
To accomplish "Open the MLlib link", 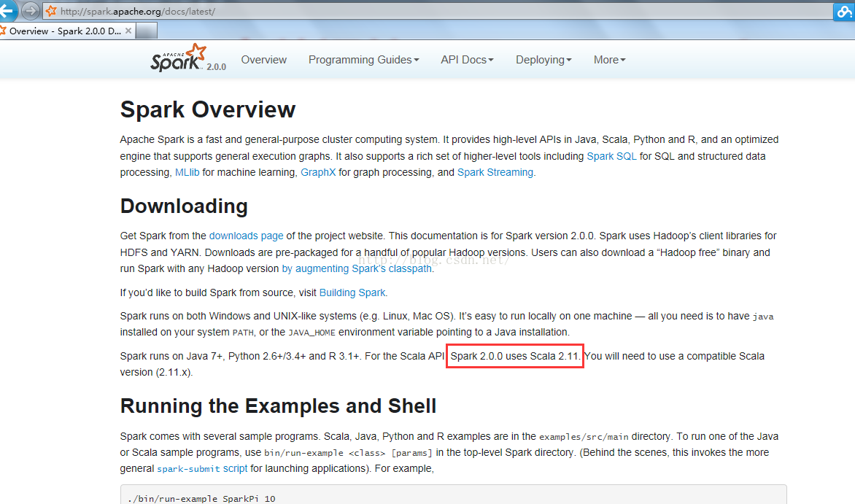I will tap(187, 172).
